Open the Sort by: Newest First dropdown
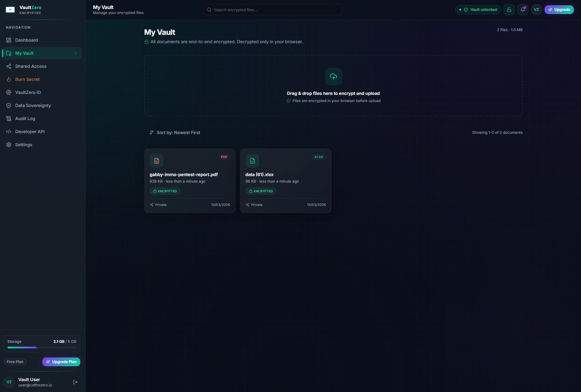Screen dimensions: 581x392 175,133
